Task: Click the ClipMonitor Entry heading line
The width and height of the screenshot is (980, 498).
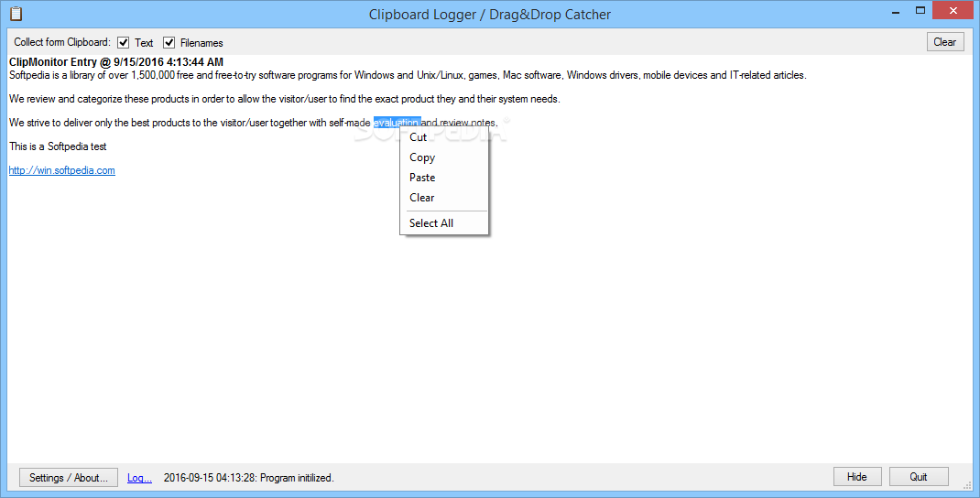Action: (x=116, y=62)
